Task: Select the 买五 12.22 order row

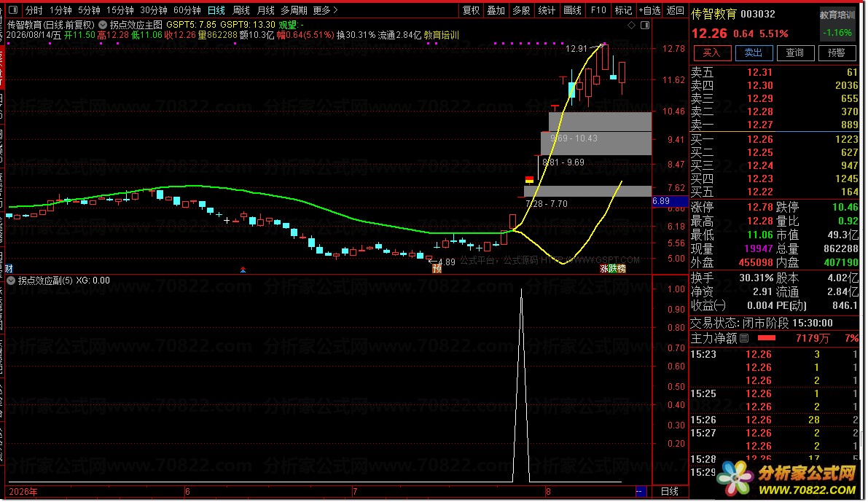Action: [774, 192]
